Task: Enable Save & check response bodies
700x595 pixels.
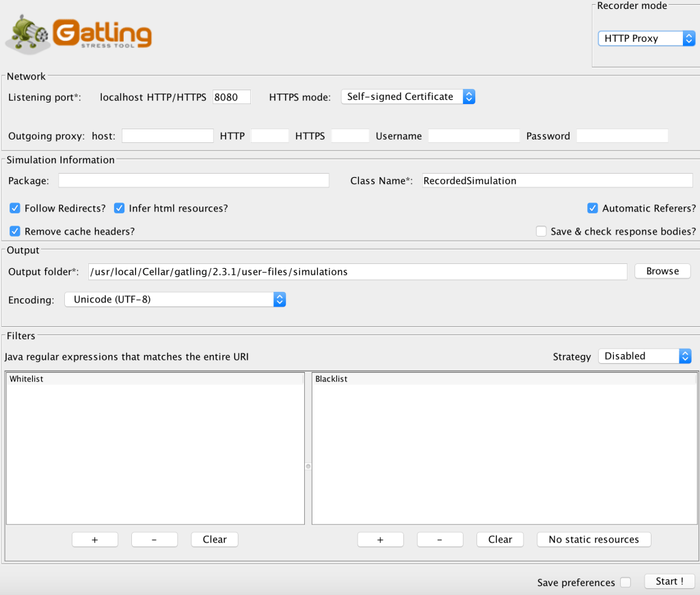Action: pos(541,231)
